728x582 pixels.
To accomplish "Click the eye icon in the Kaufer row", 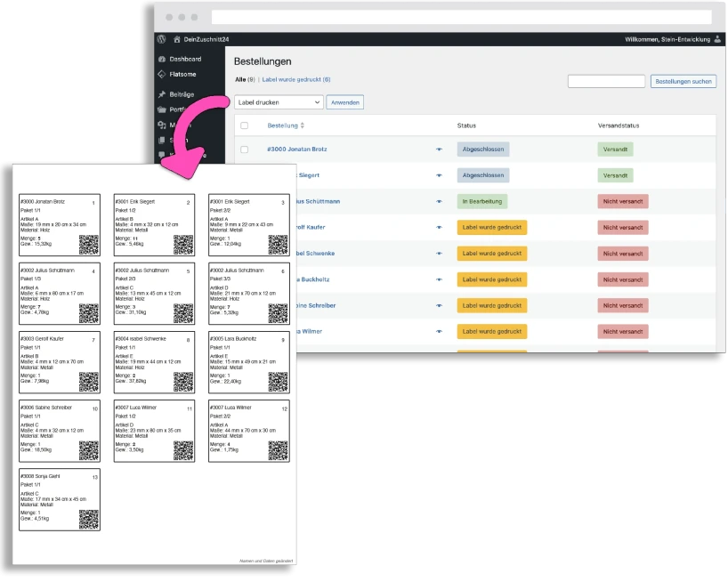I will pyautogui.click(x=439, y=228).
